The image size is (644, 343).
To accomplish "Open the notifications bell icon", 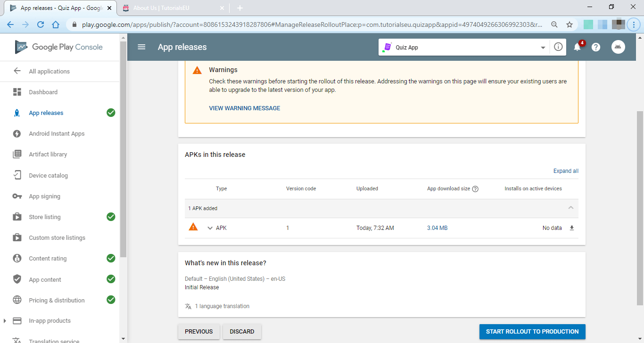I will [577, 47].
